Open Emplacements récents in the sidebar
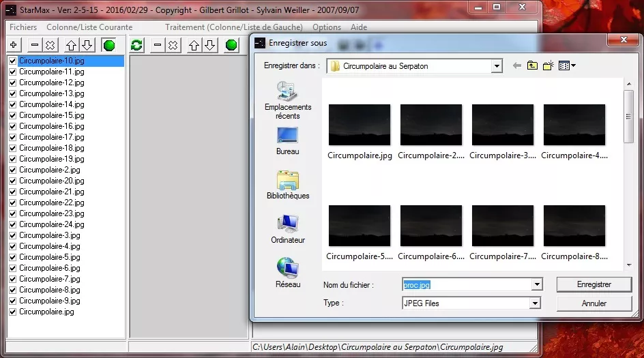The width and height of the screenshot is (644, 358). [287, 100]
